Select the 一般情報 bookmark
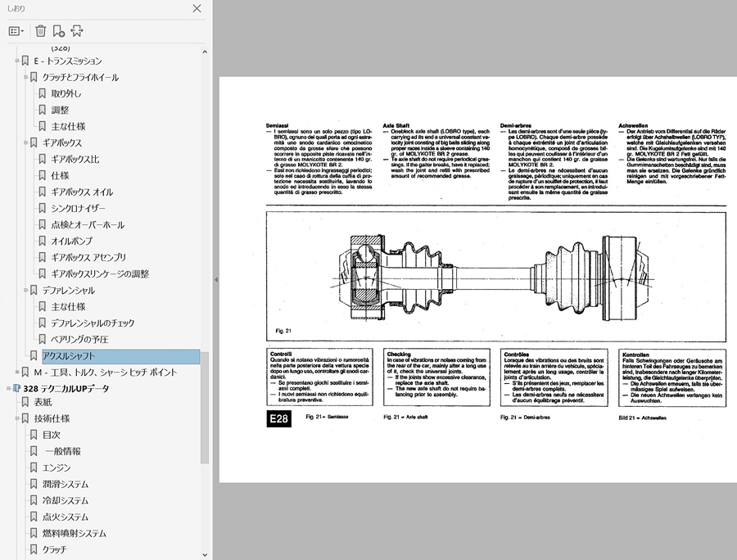This screenshot has width=737, height=560. tap(63, 451)
